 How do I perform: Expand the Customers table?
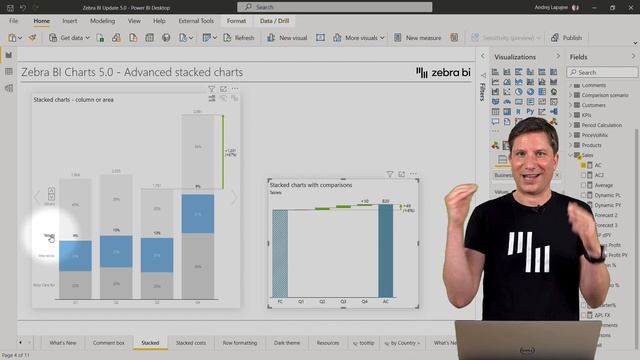pos(571,105)
